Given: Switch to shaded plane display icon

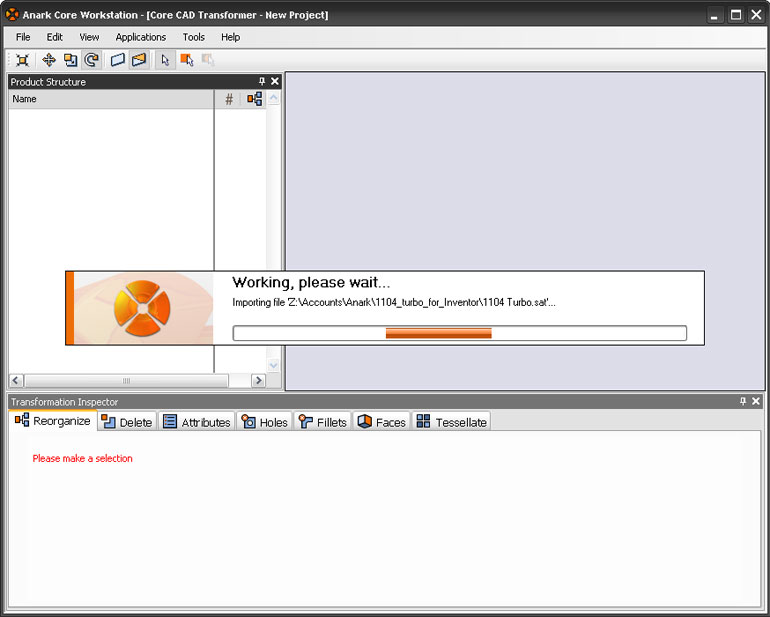Looking at the screenshot, I should coord(139,60).
